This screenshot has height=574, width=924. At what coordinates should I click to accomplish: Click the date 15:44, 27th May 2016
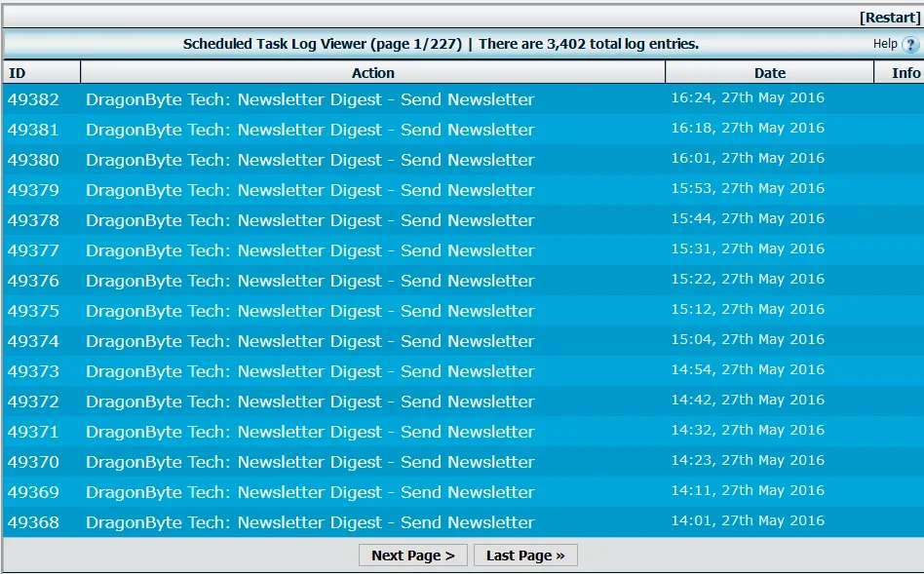pos(748,218)
